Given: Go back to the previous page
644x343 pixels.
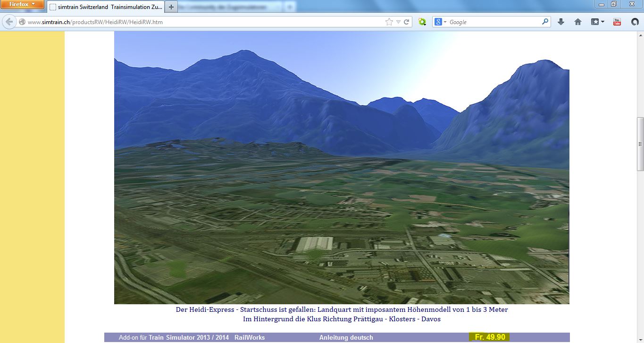Looking at the screenshot, I should click(x=9, y=22).
